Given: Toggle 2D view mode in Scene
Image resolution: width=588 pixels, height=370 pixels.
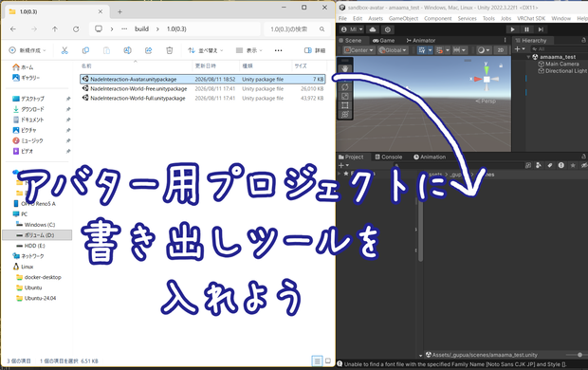Looking at the screenshot, I should (x=500, y=50).
